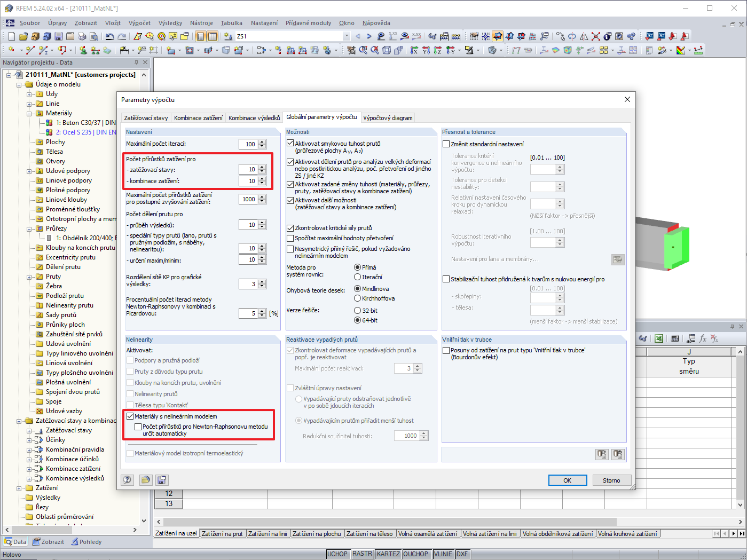
Task: Click the Help question mark dialog button
Action: (x=127, y=479)
